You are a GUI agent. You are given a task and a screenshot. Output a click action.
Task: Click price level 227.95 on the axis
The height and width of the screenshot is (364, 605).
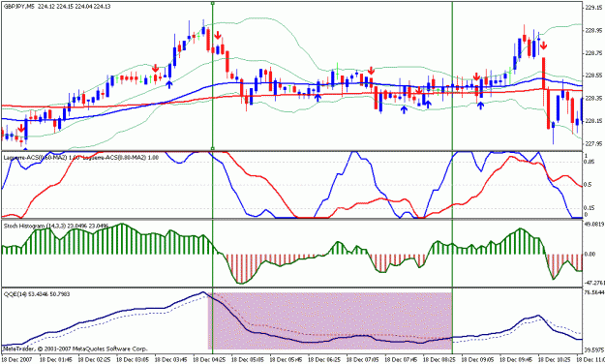pyautogui.click(x=593, y=143)
